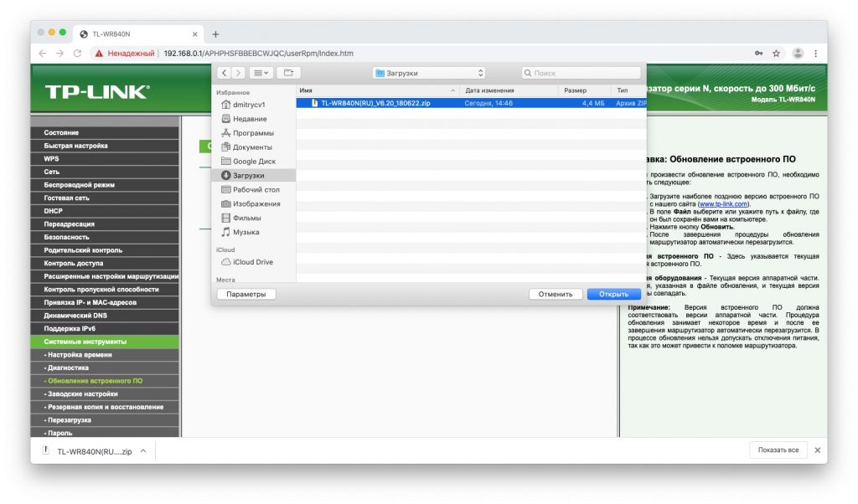This screenshot has width=858, height=504.
Task: Click the bookmark star icon in address bar
Action: [777, 54]
